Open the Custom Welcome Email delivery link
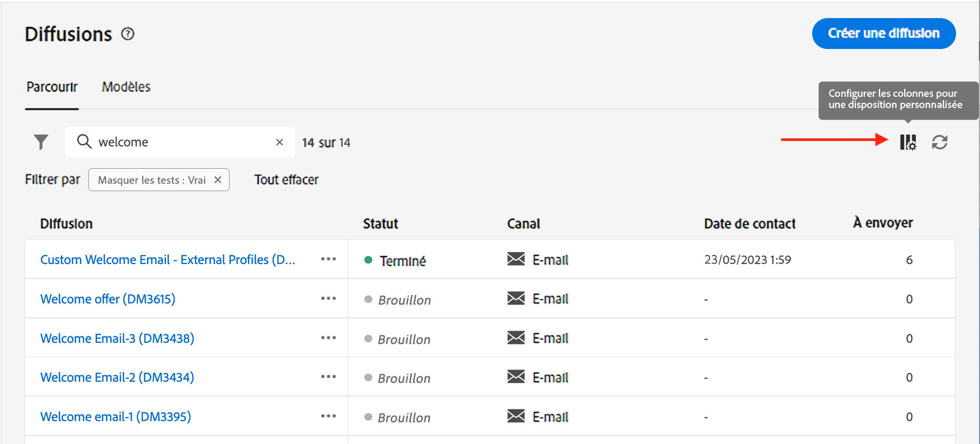980x444 pixels. pos(167,260)
